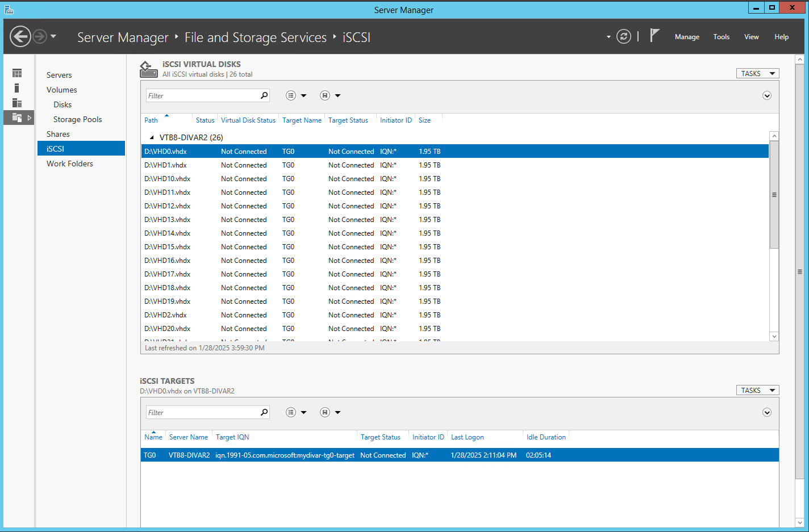The height and width of the screenshot is (532, 809).
Task: Click search magnifier in virtual disks filter
Action: point(264,95)
